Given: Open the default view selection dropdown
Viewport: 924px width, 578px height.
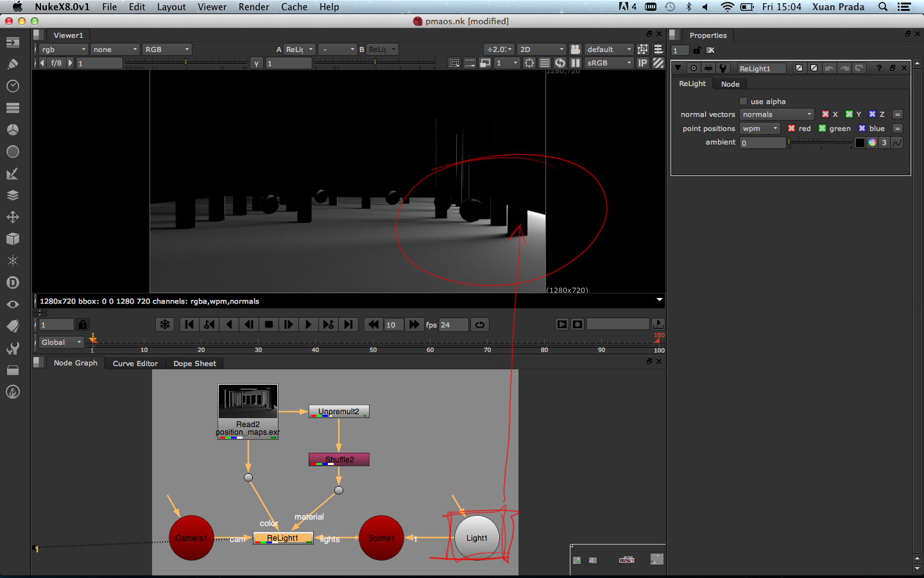Looking at the screenshot, I should pyautogui.click(x=609, y=49).
